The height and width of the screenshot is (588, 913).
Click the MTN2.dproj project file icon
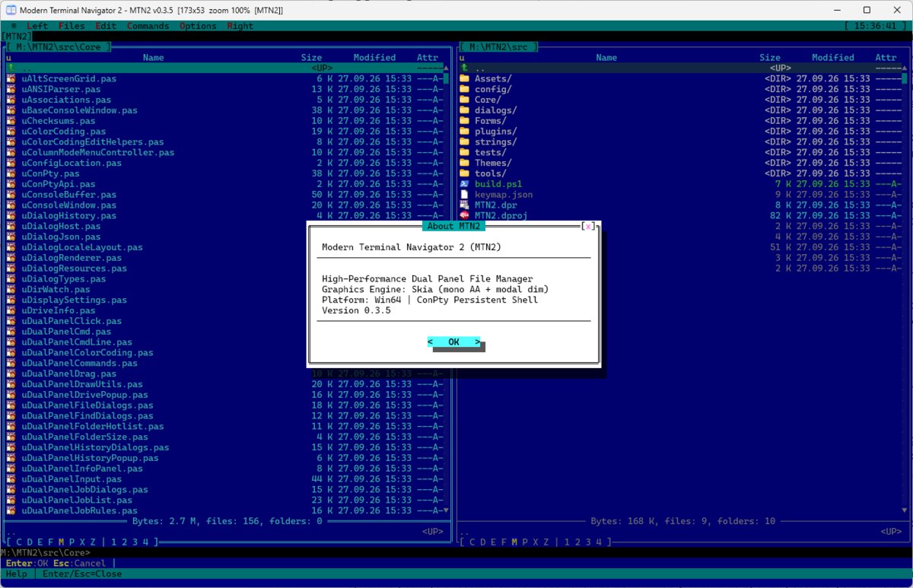[x=464, y=216]
